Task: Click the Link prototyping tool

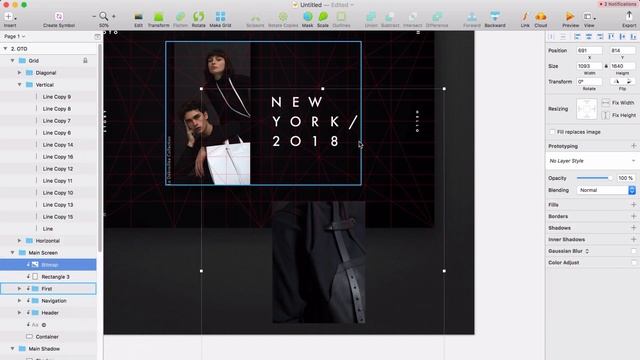Action: pyautogui.click(x=525, y=19)
